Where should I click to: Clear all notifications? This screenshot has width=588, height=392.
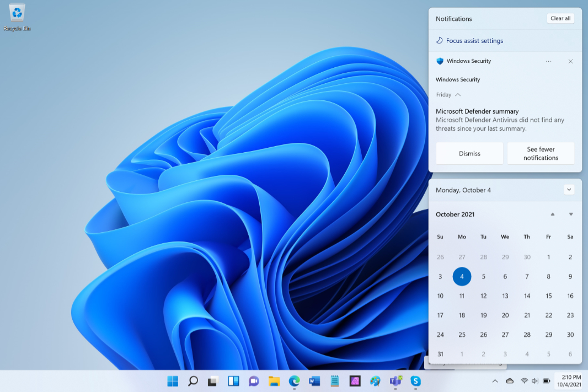tap(560, 18)
